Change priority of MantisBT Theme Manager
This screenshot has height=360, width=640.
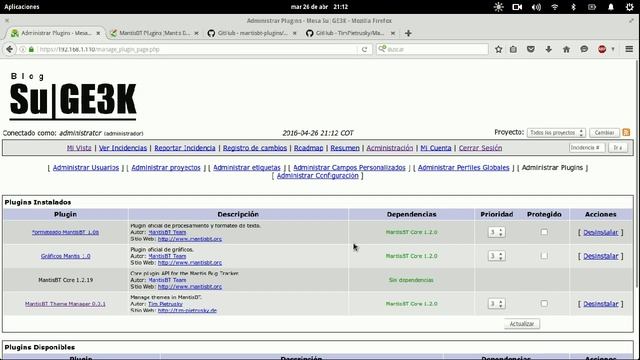496,304
